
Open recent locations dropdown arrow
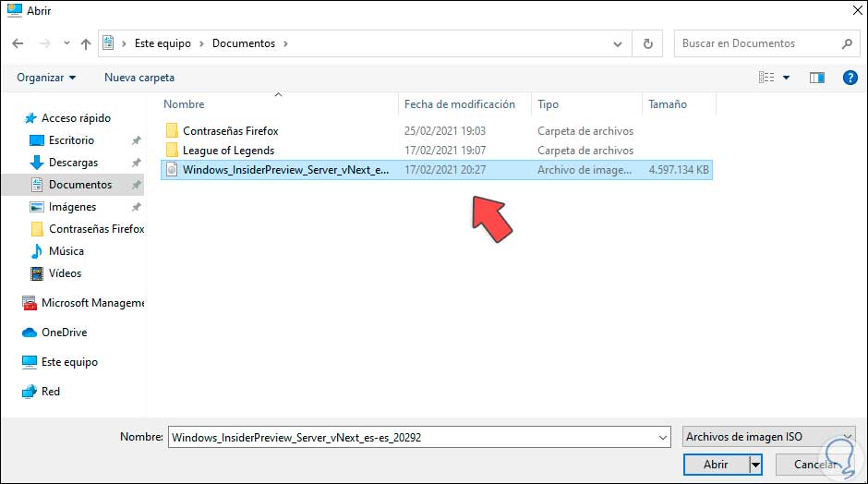click(66, 43)
